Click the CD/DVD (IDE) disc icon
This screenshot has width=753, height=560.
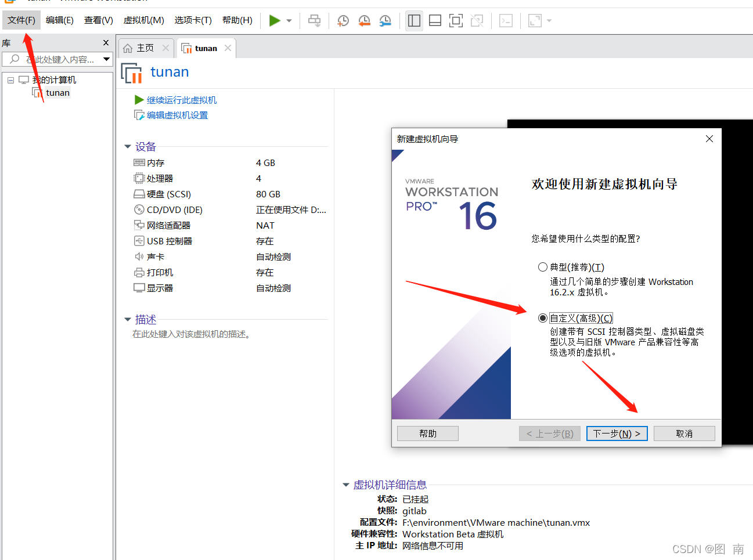click(x=139, y=210)
